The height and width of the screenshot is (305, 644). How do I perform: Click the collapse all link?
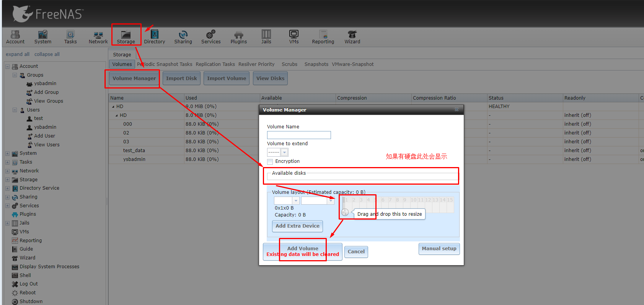pyautogui.click(x=47, y=54)
